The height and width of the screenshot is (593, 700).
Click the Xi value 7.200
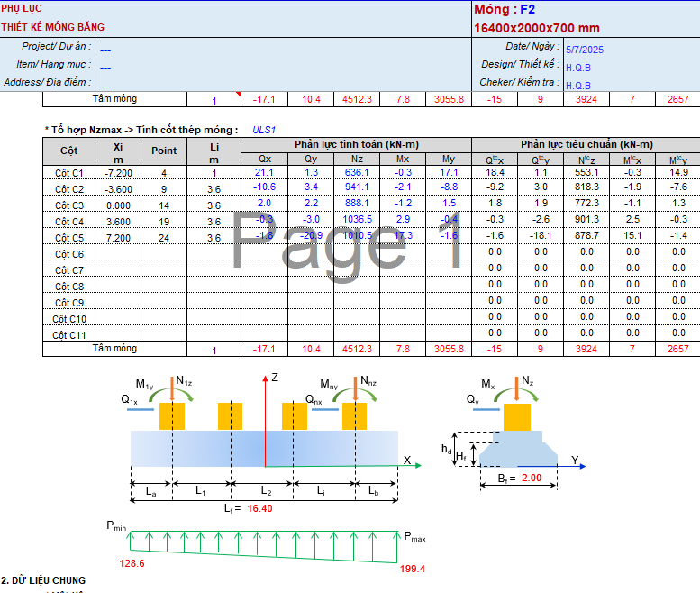click(x=118, y=238)
